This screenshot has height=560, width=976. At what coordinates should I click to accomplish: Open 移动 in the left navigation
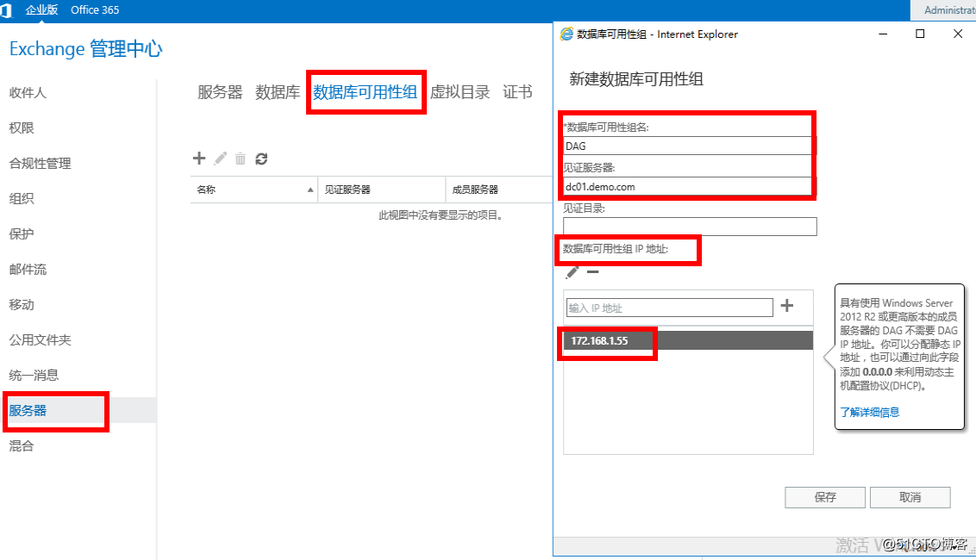22,305
